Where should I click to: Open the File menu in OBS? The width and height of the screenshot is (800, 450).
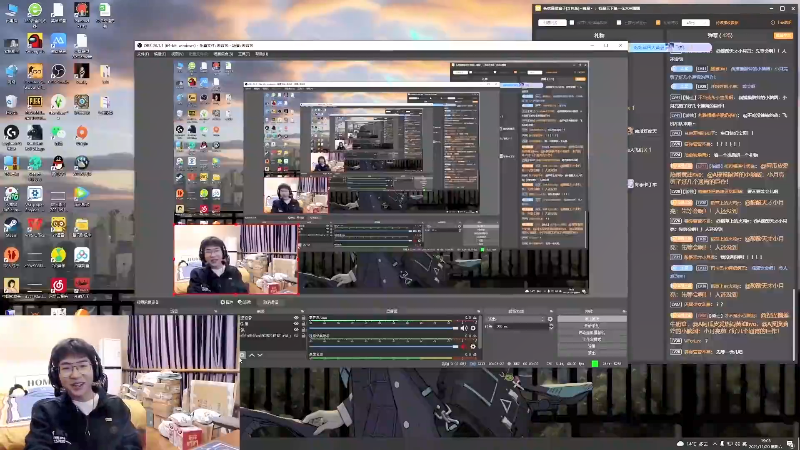[143, 54]
